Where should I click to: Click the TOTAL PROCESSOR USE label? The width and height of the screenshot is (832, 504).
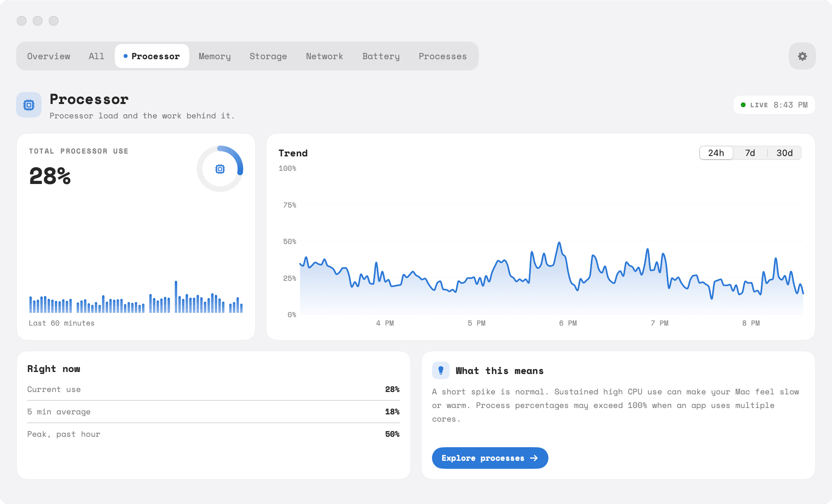pos(78,151)
